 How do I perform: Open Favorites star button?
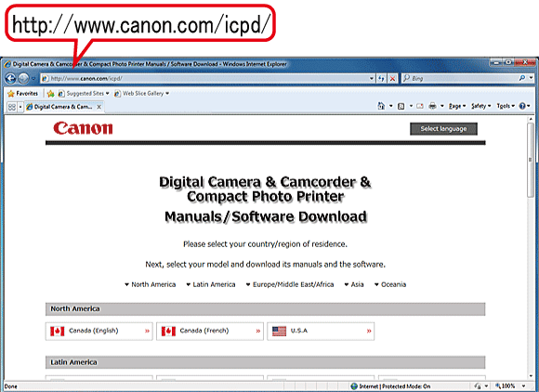pyautogui.click(x=22, y=94)
